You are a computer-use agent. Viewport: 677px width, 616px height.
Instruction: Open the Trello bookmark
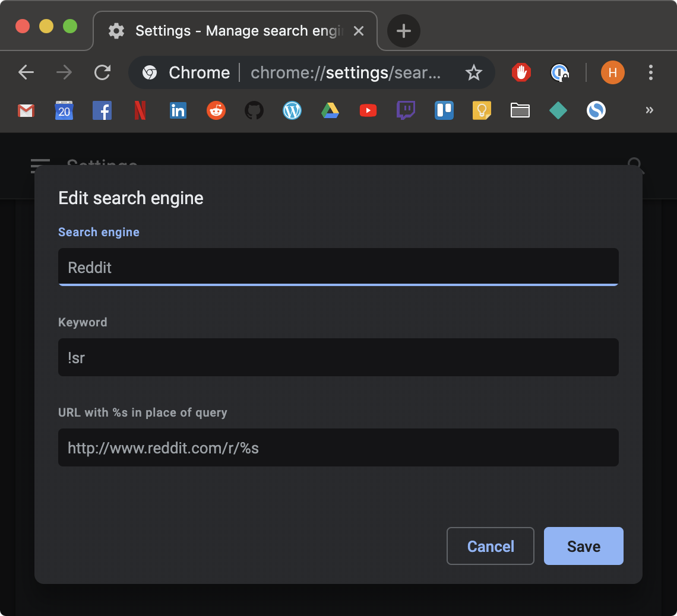444,111
